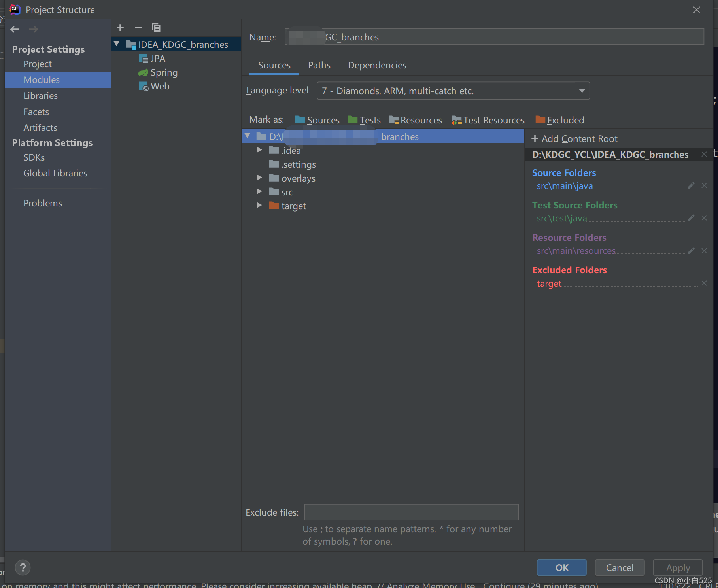Mark folder as Excluded

click(x=559, y=120)
